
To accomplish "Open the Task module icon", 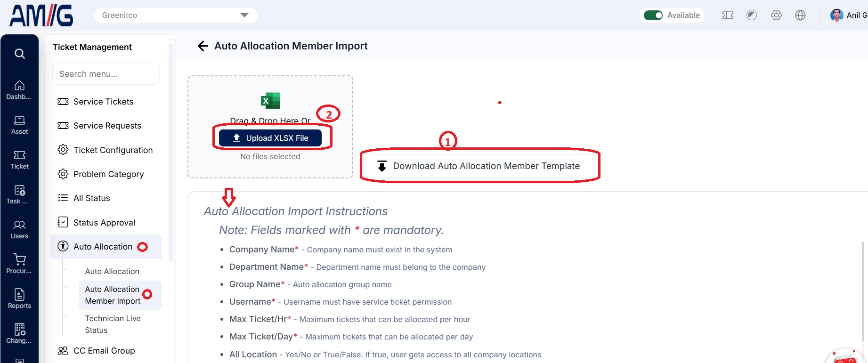I will coord(19,195).
